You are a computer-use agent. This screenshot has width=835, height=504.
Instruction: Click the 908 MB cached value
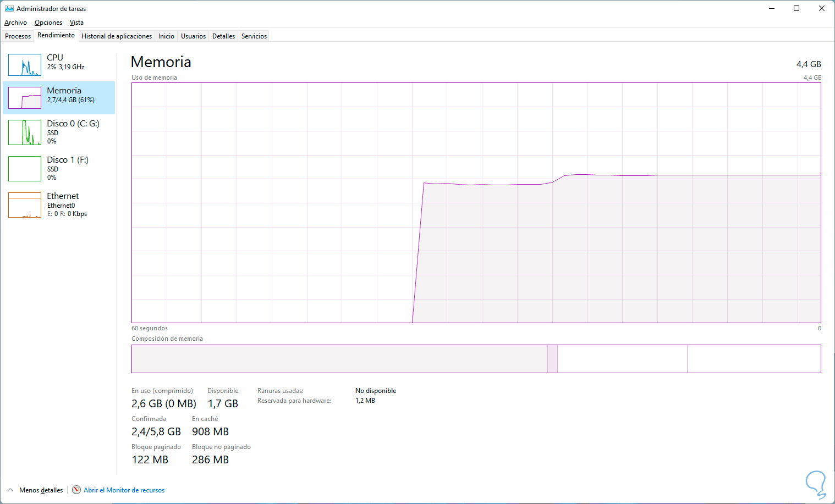210,432
